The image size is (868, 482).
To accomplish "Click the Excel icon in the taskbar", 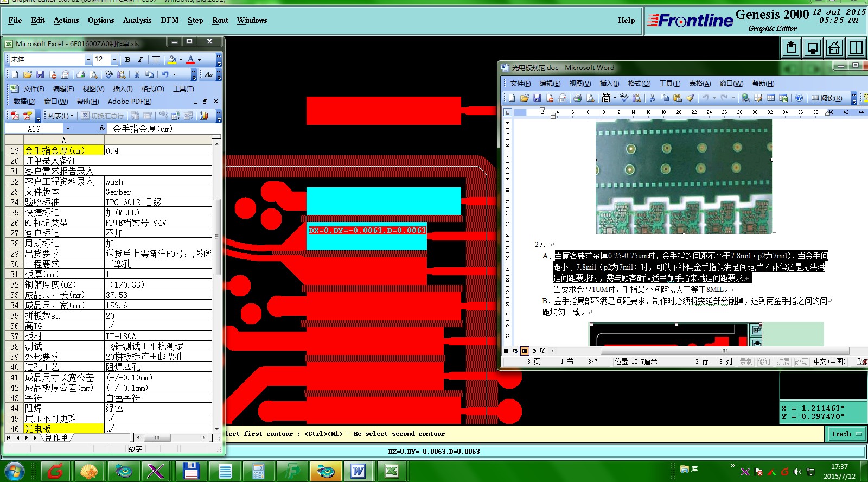I will click(392, 471).
